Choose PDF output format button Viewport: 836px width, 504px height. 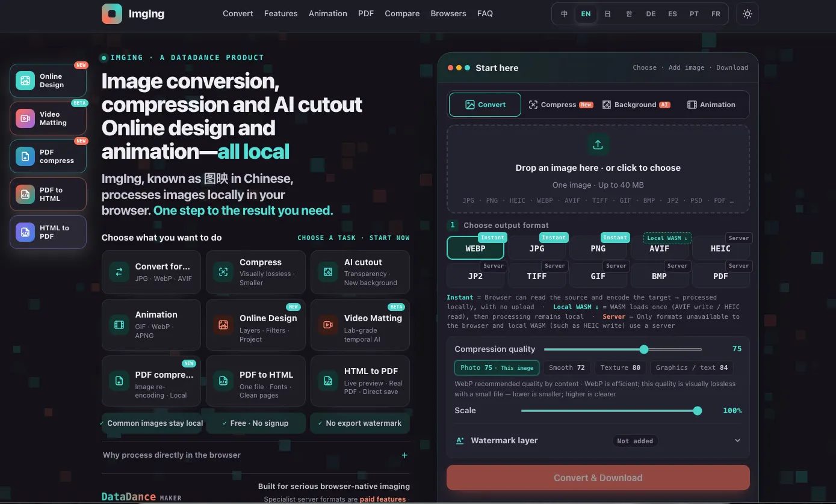click(721, 276)
